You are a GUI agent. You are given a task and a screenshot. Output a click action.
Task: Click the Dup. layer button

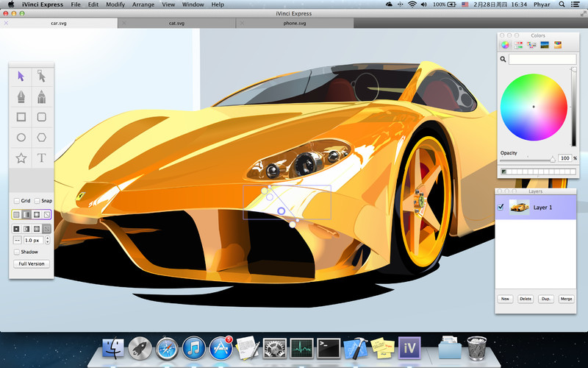pos(546,299)
